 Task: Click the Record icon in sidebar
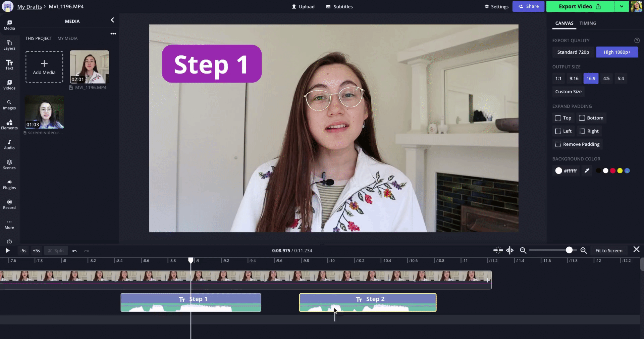coord(9,204)
